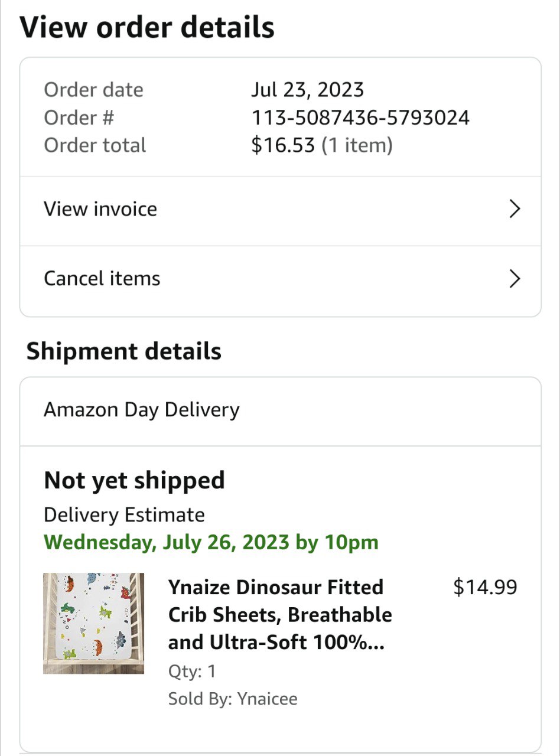Click the View order details heading
The height and width of the screenshot is (756, 560).
[x=147, y=27]
